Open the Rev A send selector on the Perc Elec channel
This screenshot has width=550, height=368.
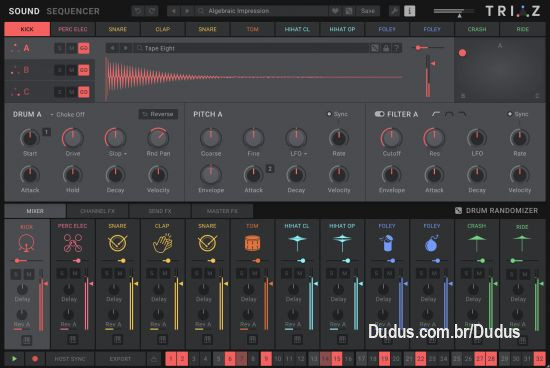(x=68, y=324)
